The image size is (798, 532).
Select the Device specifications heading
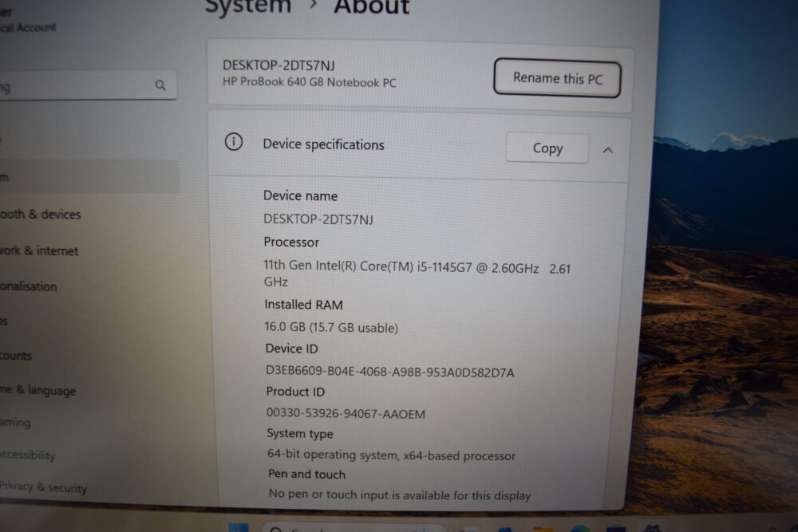tap(324, 145)
